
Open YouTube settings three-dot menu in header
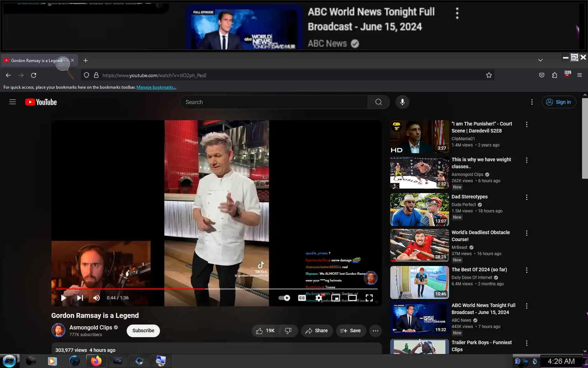pyautogui.click(x=532, y=102)
